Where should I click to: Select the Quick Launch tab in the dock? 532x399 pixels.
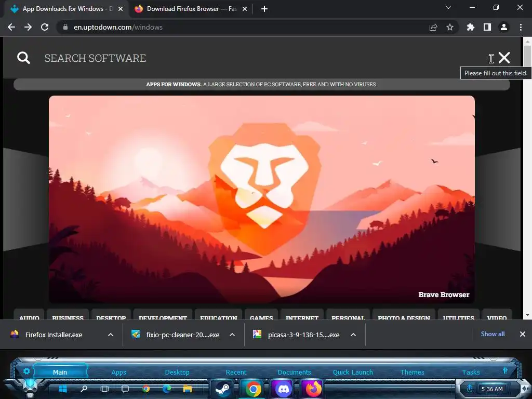coord(353,372)
